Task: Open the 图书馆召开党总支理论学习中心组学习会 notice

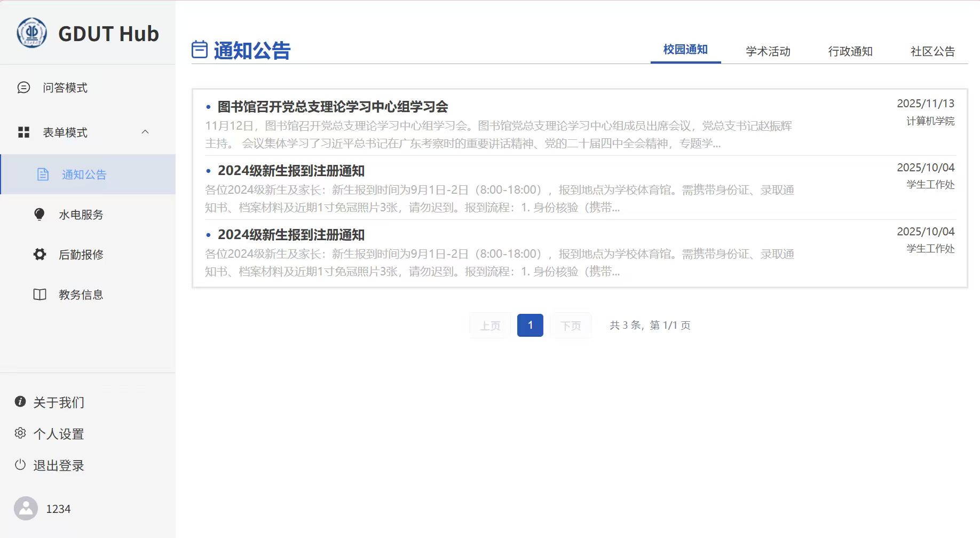Action: click(333, 107)
